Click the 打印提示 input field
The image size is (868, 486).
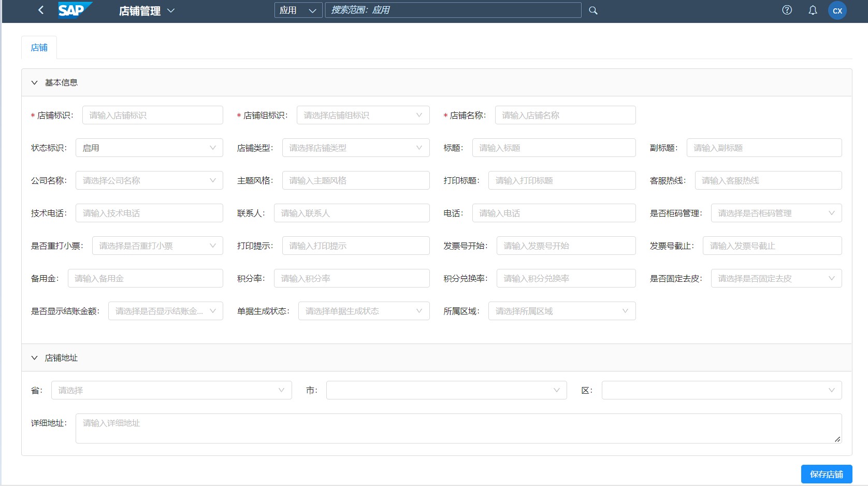click(x=356, y=246)
